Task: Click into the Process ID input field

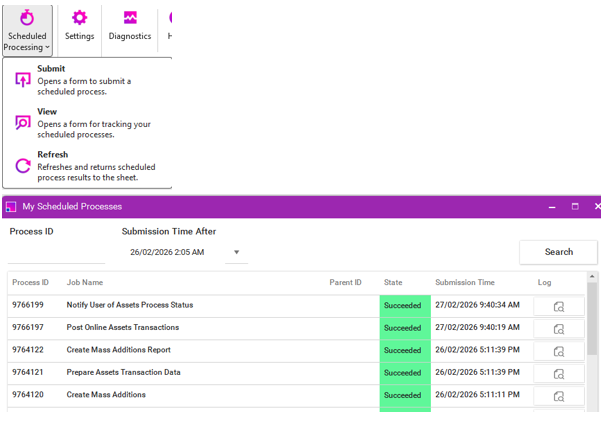Action: [x=55, y=253]
